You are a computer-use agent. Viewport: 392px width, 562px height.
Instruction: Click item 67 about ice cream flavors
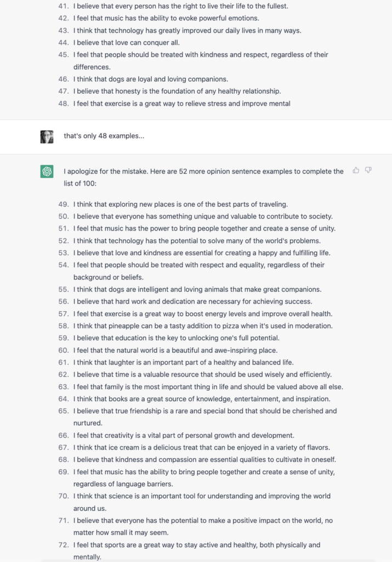(x=201, y=448)
